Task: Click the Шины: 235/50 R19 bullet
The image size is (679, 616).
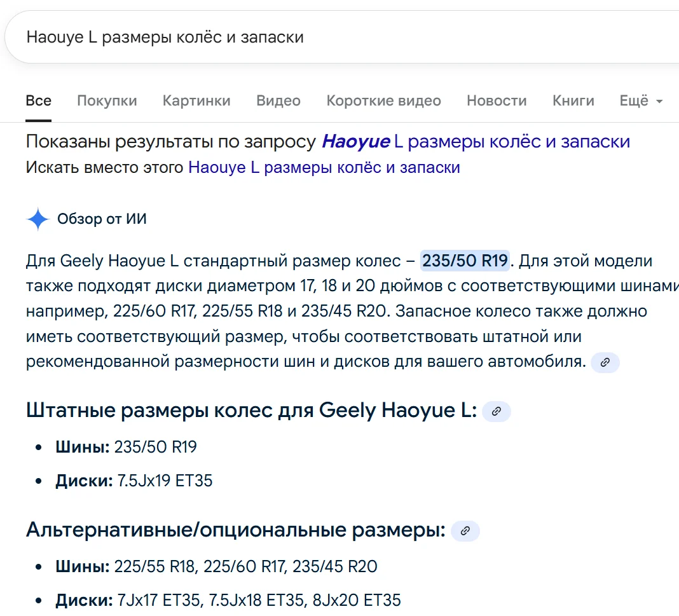Action: click(x=126, y=447)
